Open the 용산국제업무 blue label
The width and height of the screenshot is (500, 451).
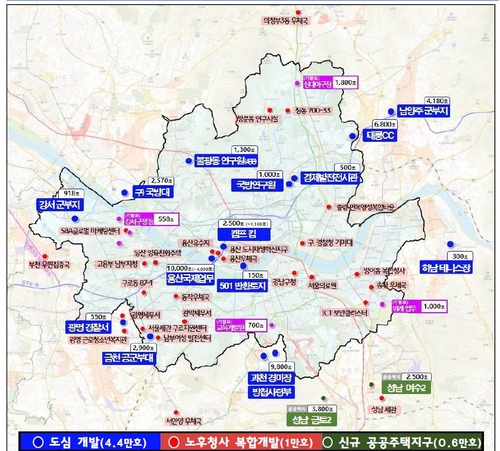point(190,279)
